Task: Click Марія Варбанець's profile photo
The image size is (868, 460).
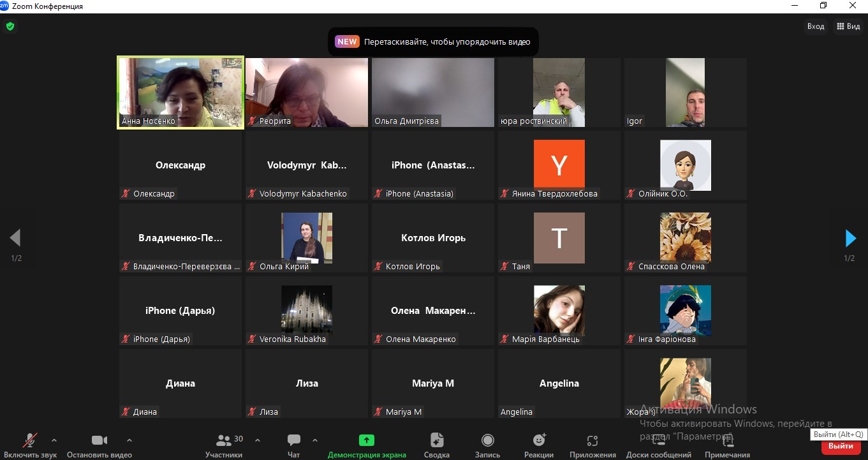Action: point(559,311)
